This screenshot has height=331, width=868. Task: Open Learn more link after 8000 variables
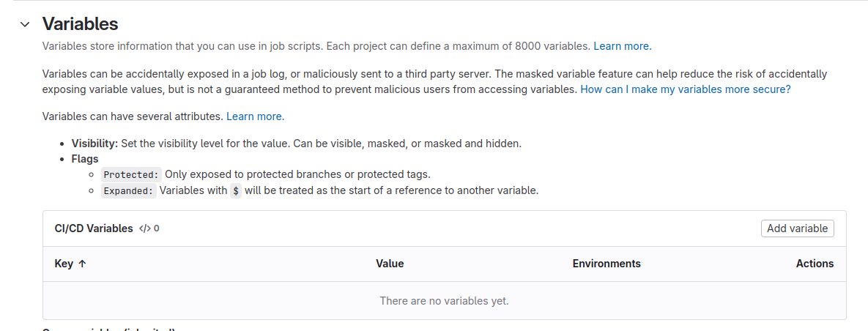click(622, 46)
